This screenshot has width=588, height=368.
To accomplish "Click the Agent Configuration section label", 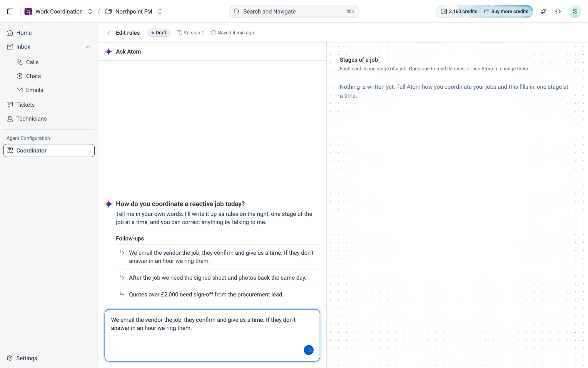I will click(28, 138).
